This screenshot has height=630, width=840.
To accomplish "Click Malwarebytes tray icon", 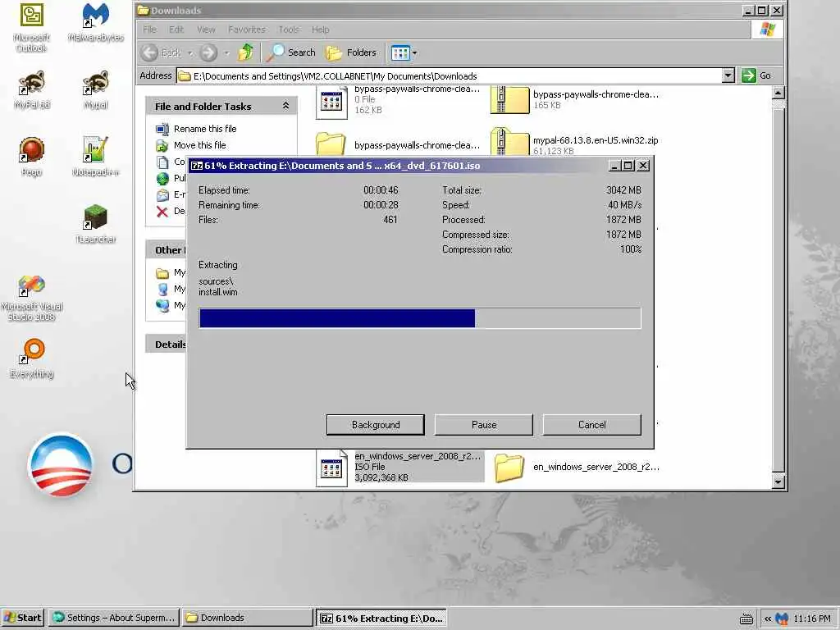I will pos(782,619).
